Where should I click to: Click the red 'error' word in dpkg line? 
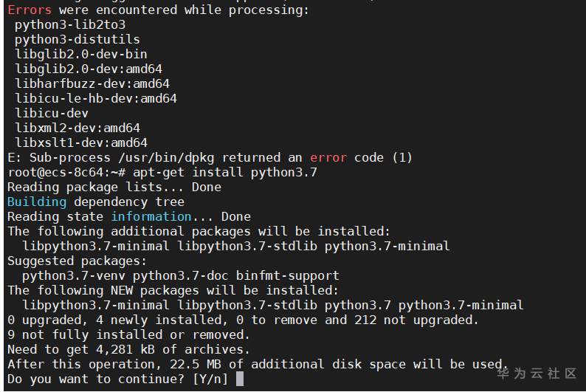coord(328,157)
